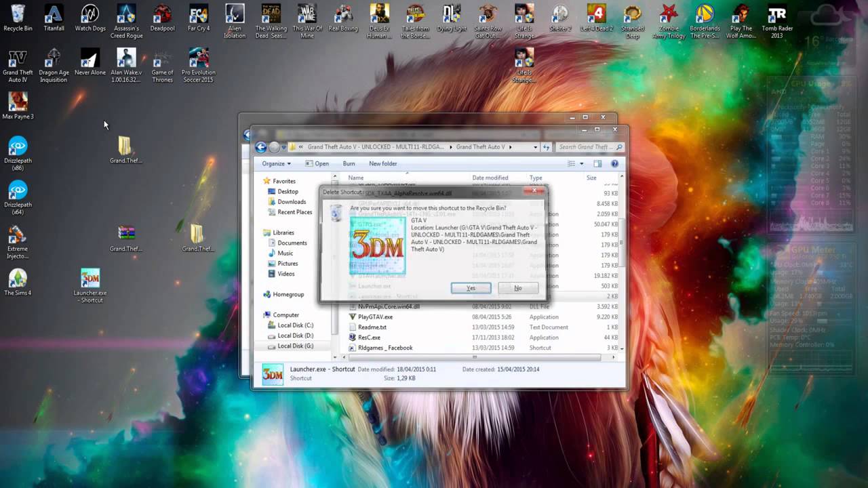
Task: Select the Real Boxing shortcut
Action: [343, 18]
